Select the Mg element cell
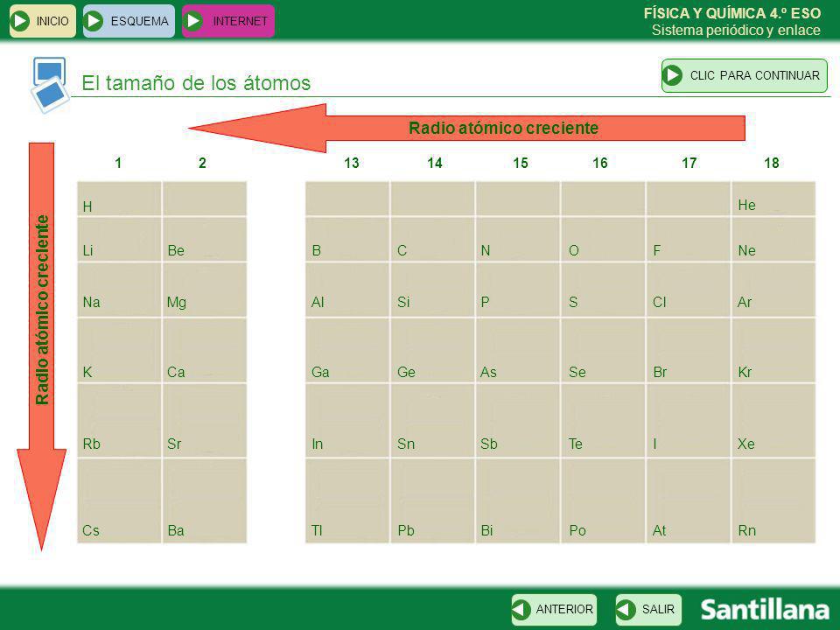Viewport: 840px width, 630px height. pos(205,290)
